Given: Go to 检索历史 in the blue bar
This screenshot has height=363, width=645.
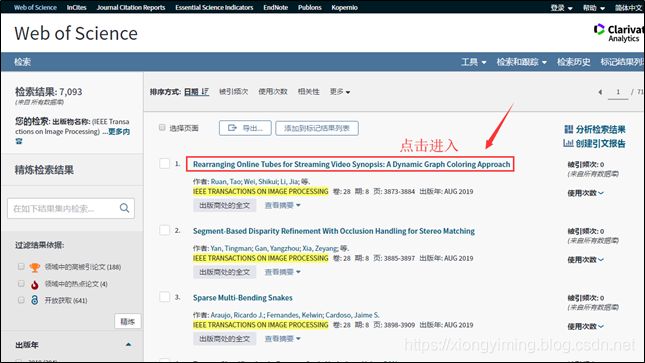Looking at the screenshot, I should 574,62.
